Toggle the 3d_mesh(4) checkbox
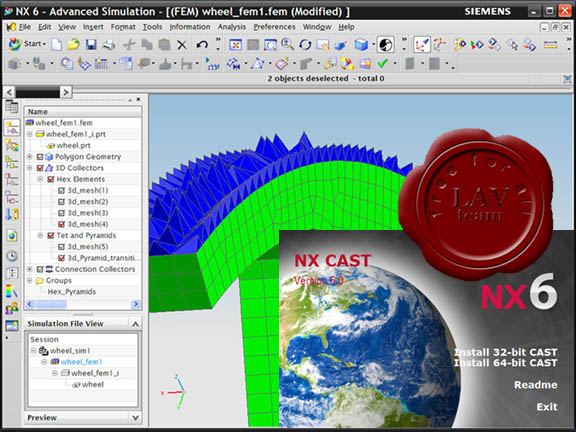The image size is (576, 432). click(61, 224)
